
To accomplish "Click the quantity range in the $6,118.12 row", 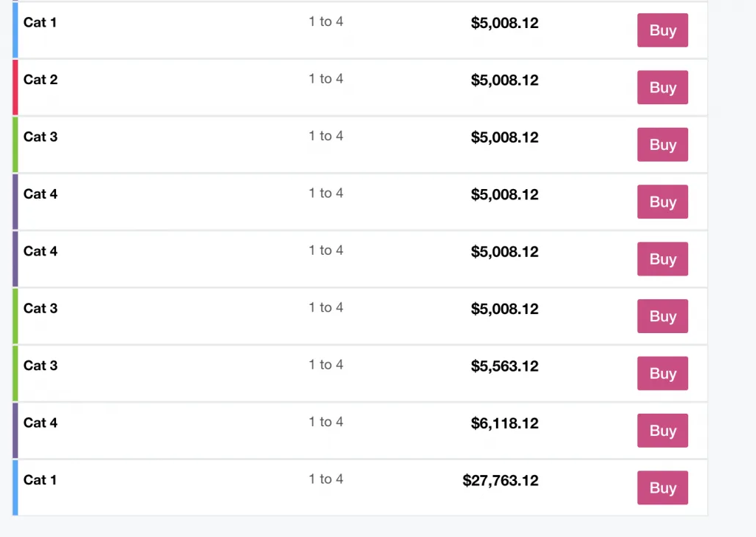I will [326, 422].
